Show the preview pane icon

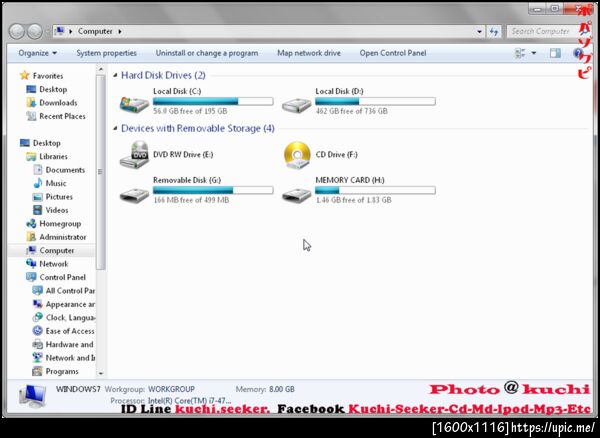point(555,53)
